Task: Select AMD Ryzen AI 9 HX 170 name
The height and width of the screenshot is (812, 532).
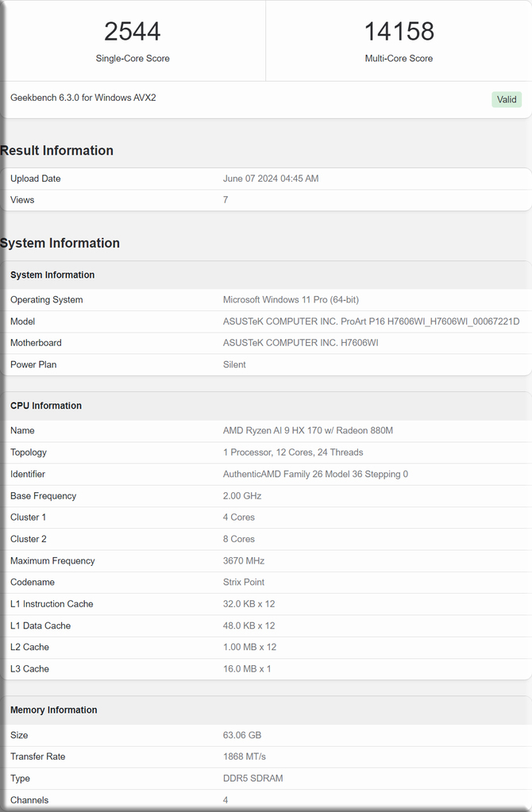Action: [308, 431]
